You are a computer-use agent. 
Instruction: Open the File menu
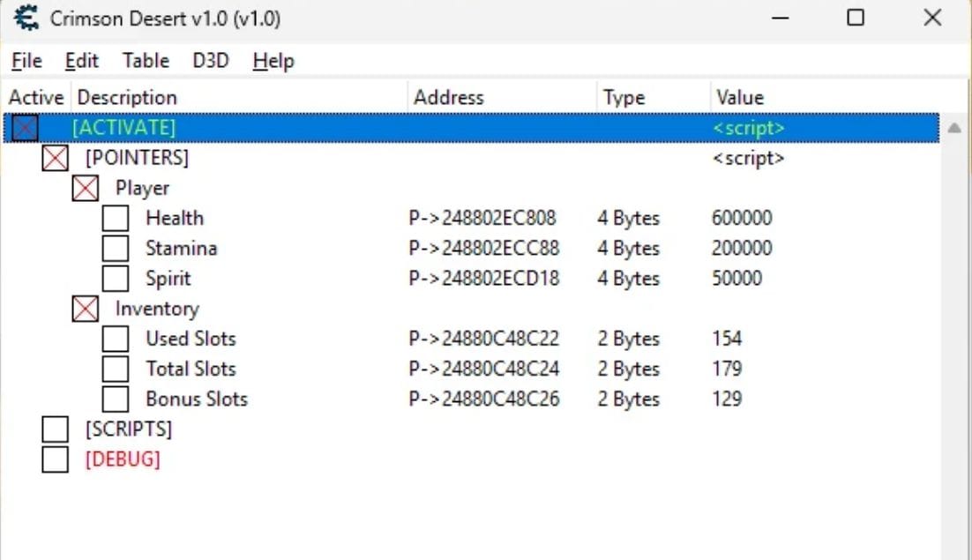[26, 61]
